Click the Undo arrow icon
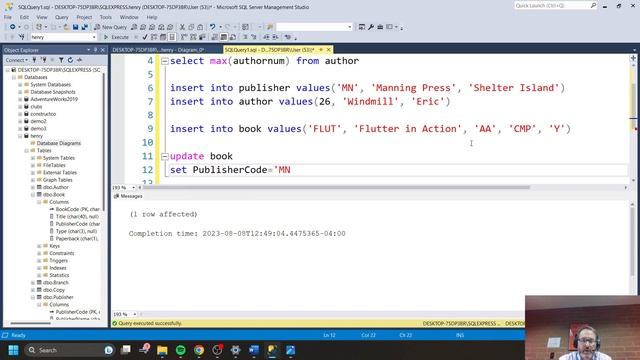Viewport: 640px width, 360px height. point(212,27)
